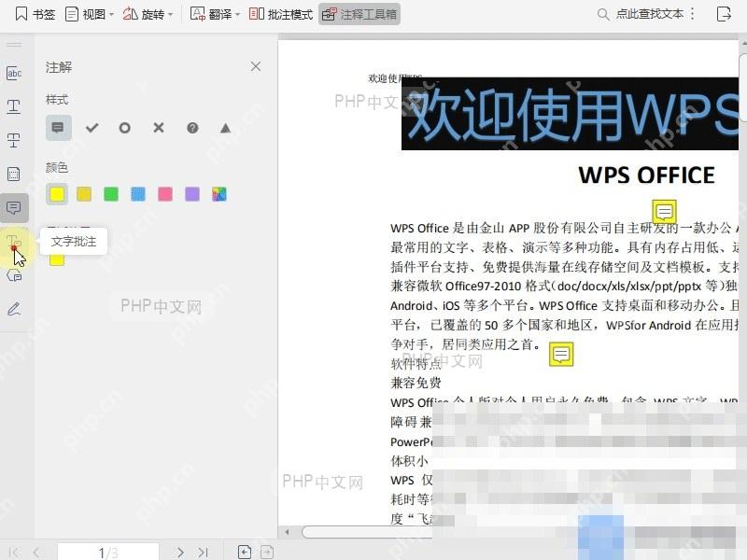Click the page number box showing 1/3

pyautogui.click(x=108, y=552)
